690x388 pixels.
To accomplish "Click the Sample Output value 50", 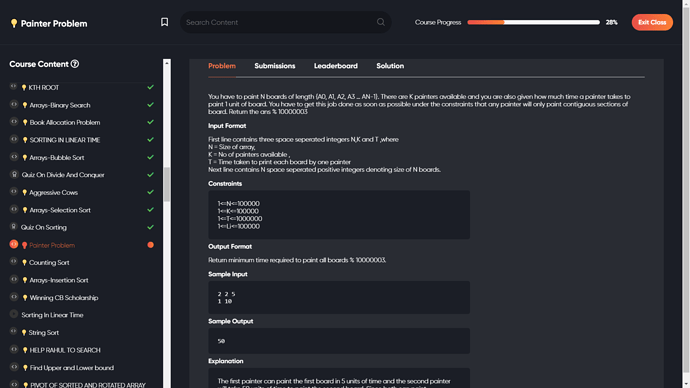I will click(x=221, y=341).
